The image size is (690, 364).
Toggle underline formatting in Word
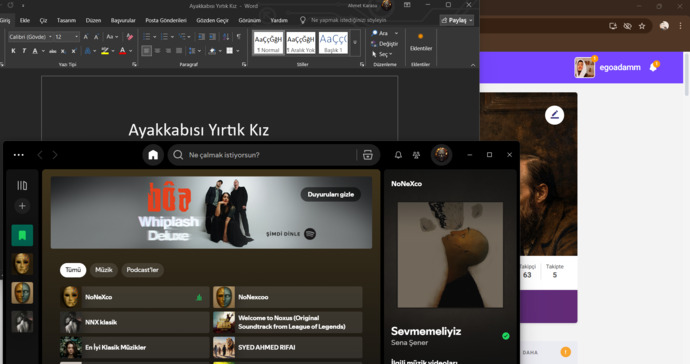(35, 51)
